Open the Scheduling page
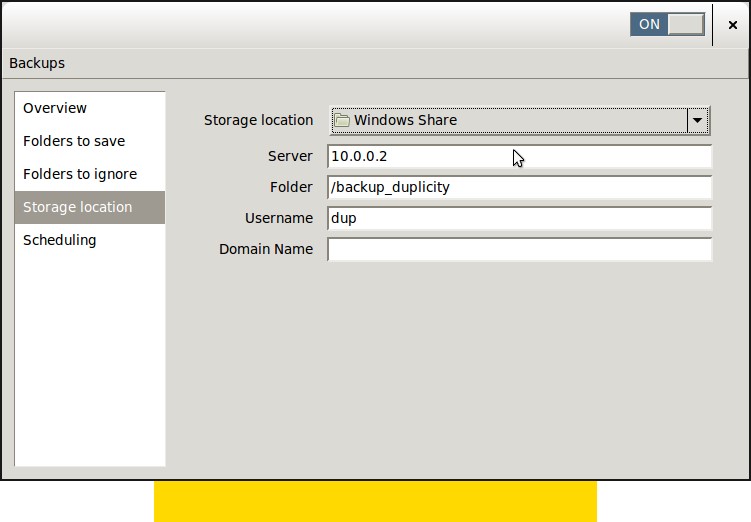Image resolution: width=751 pixels, height=522 pixels. (x=60, y=240)
